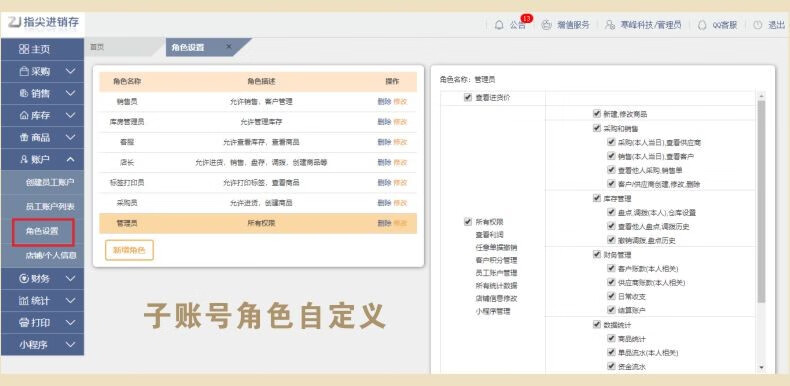Click 新增角色 button
Image resolution: width=790 pixels, height=386 pixels.
pos(129,250)
